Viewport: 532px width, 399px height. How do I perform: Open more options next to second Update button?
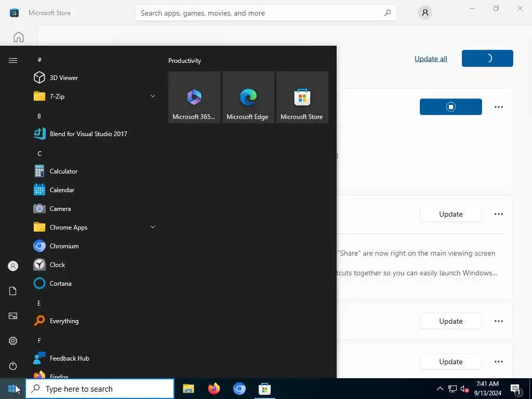pos(498,321)
